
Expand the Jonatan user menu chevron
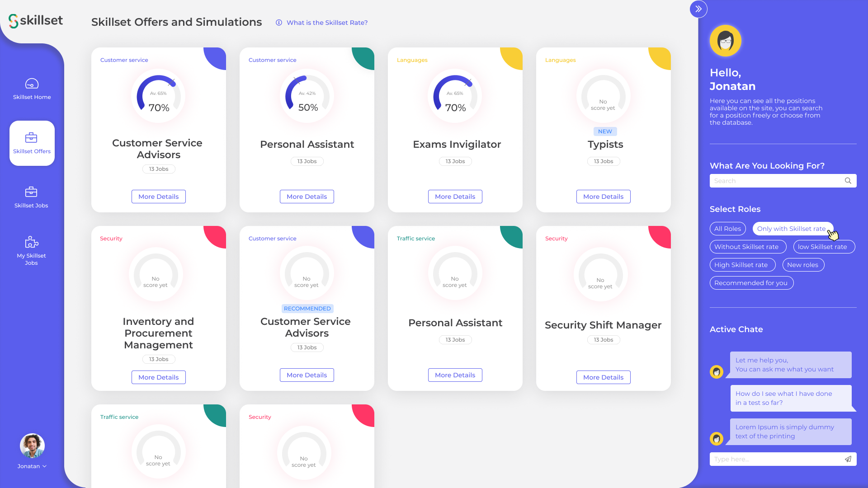click(44, 466)
